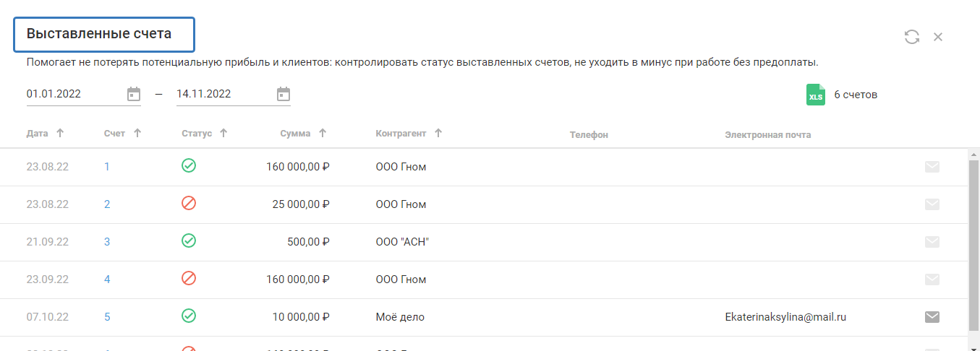Click envelope icon for Моё дело invoice
This screenshot has width=980, height=351.
(932, 316)
